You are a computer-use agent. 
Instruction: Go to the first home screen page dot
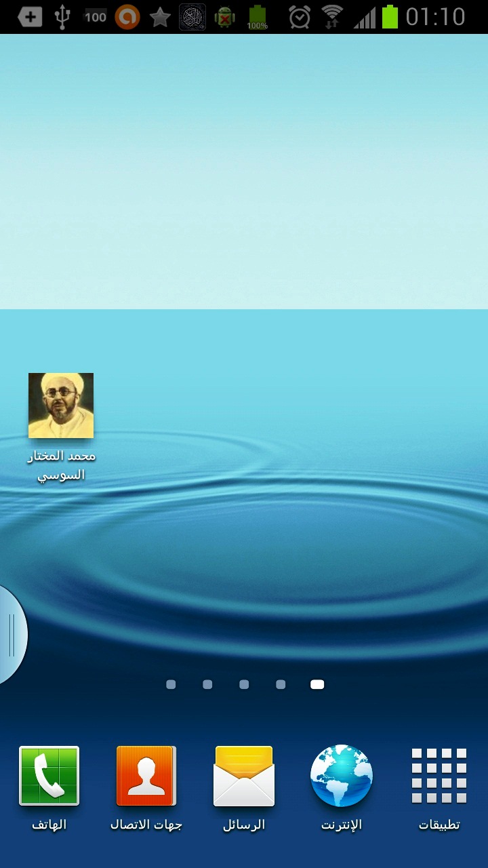point(171,685)
